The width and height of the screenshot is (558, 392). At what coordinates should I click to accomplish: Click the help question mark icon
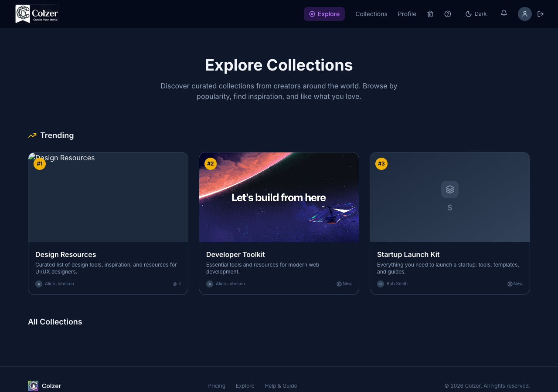[447, 14]
